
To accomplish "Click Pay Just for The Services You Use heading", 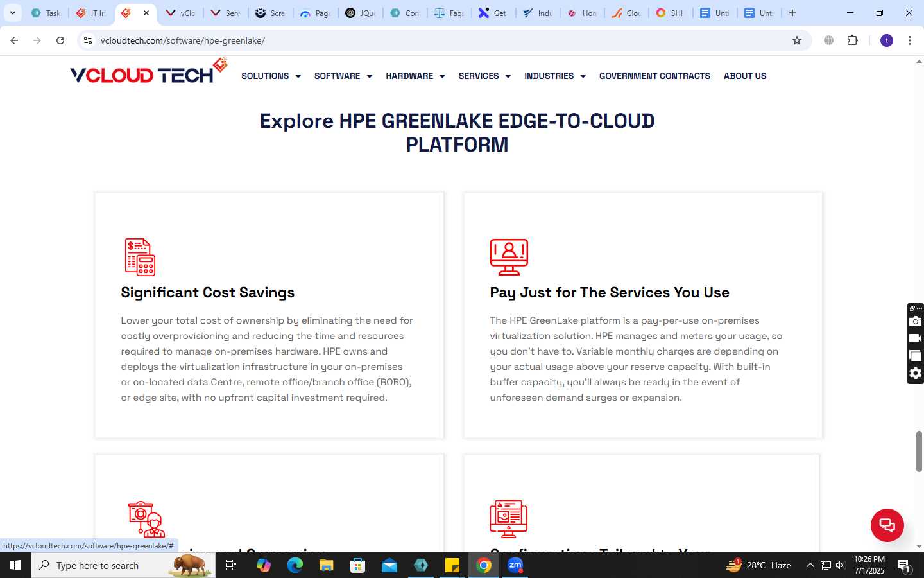I will (x=610, y=292).
